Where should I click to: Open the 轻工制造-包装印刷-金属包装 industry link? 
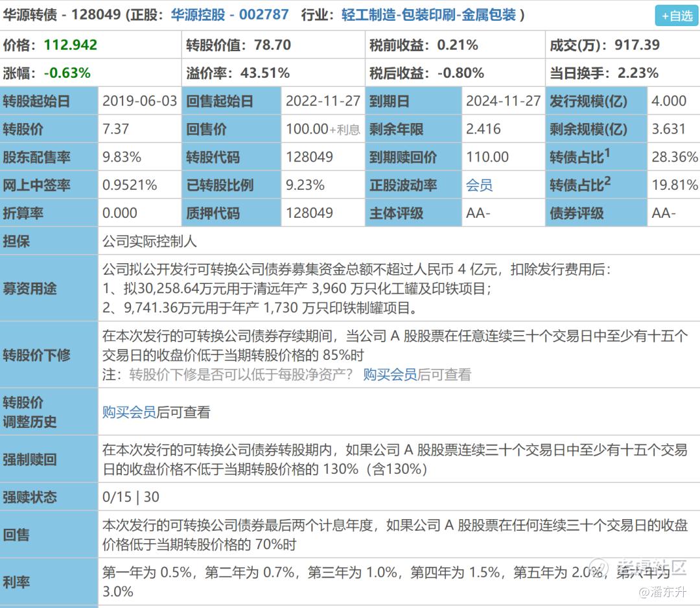(428, 15)
